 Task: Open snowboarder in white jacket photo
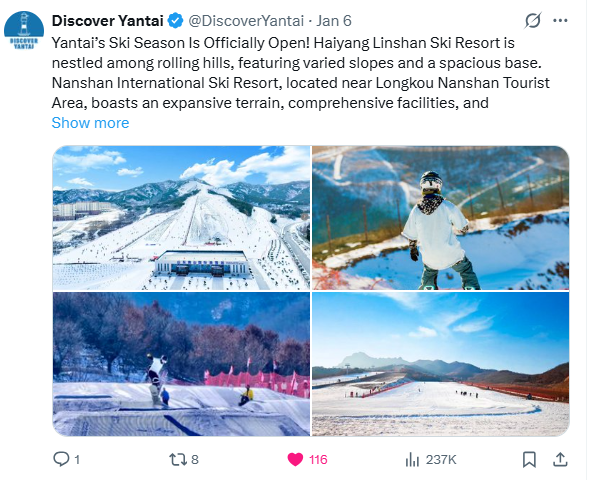pos(440,218)
